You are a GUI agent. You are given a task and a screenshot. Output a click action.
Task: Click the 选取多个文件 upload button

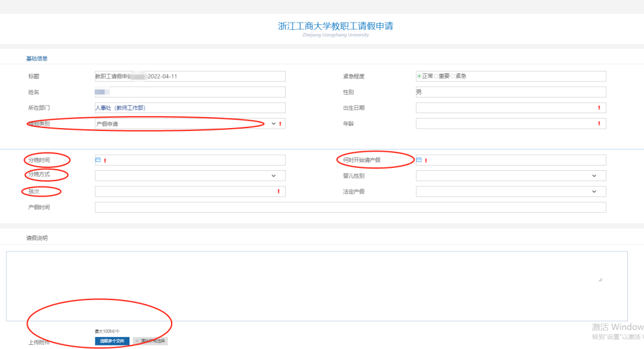click(x=112, y=341)
